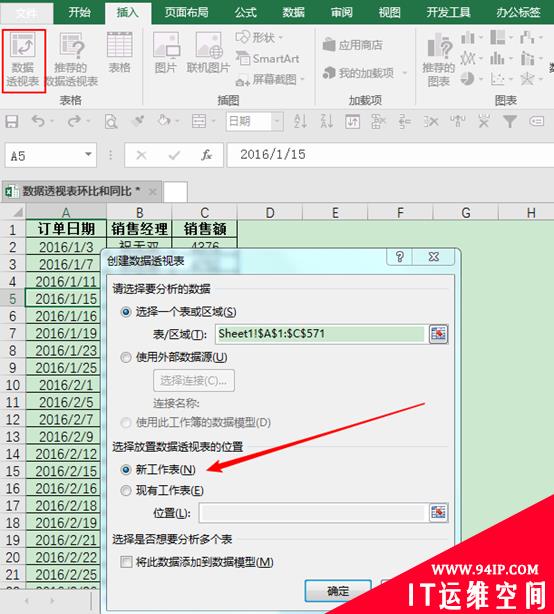
Task: Select column D header
Action: click(x=270, y=212)
